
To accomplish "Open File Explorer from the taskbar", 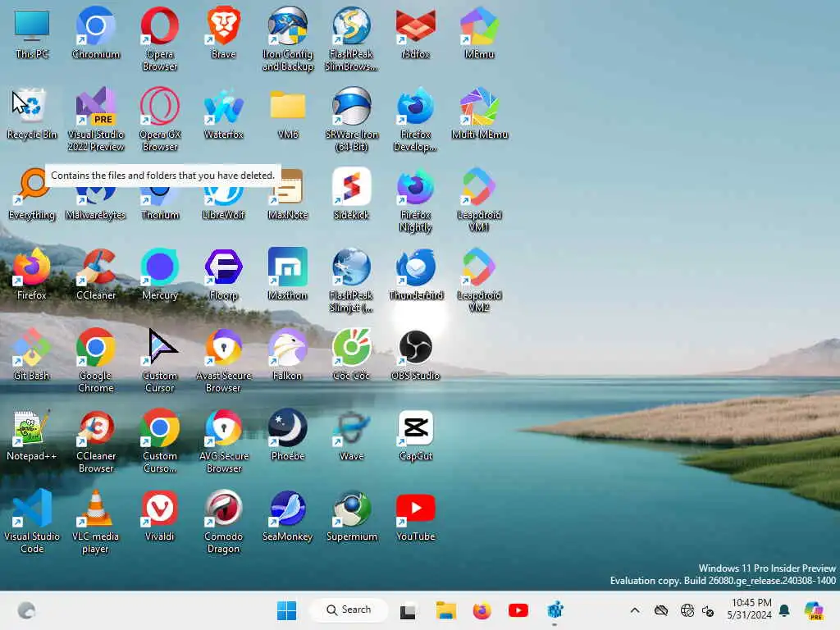I will coord(445,610).
